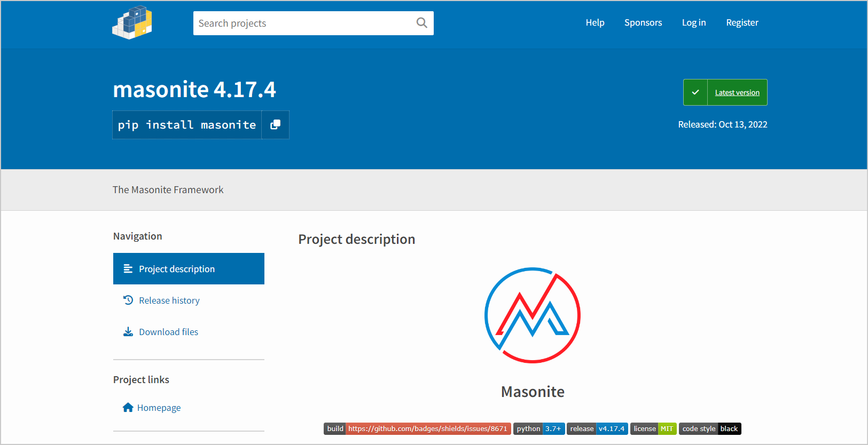Click 'The Masonite Framework' summary text
The height and width of the screenshot is (445, 868).
click(x=168, y=190)
